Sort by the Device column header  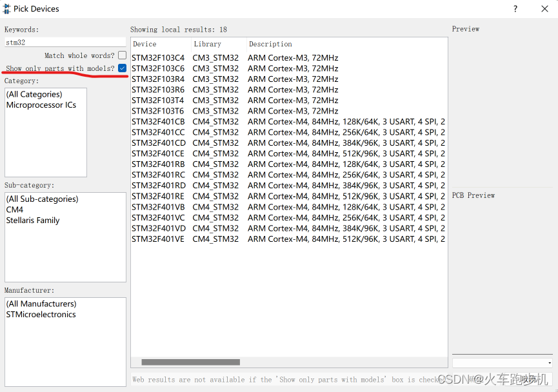(x=161, y=44)
